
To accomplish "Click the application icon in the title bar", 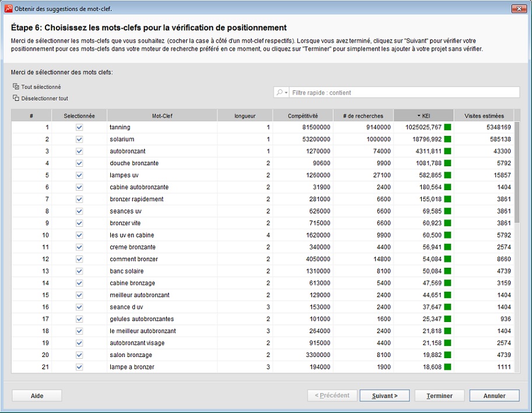I will (x=8, y=9).
